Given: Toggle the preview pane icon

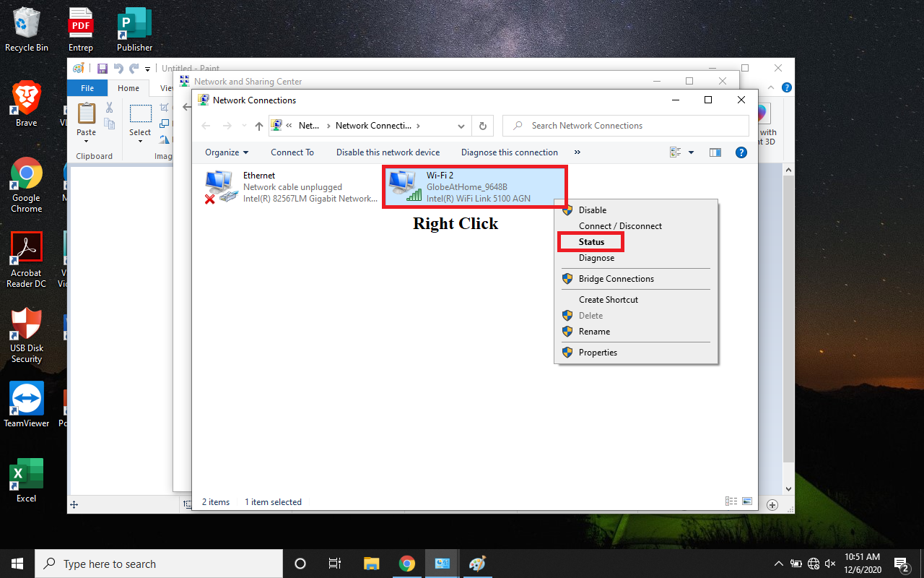Looking at the screenshot, I should pos(715,152).
